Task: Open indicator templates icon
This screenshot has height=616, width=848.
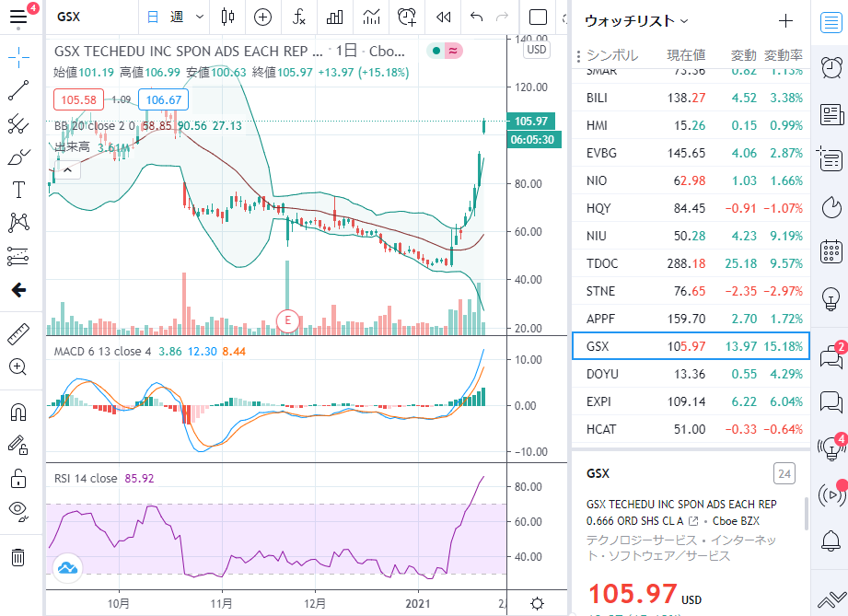Action: [x=372, y=17]
